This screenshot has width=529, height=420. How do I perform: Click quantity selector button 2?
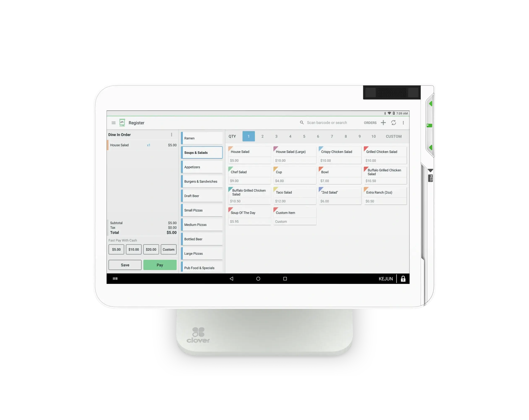click(262, 136)
